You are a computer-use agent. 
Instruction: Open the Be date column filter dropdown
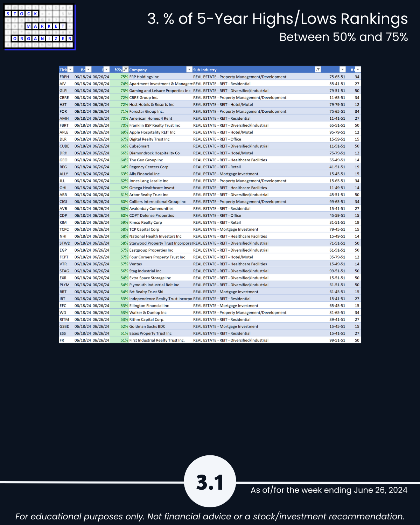[x=89, y=70]
